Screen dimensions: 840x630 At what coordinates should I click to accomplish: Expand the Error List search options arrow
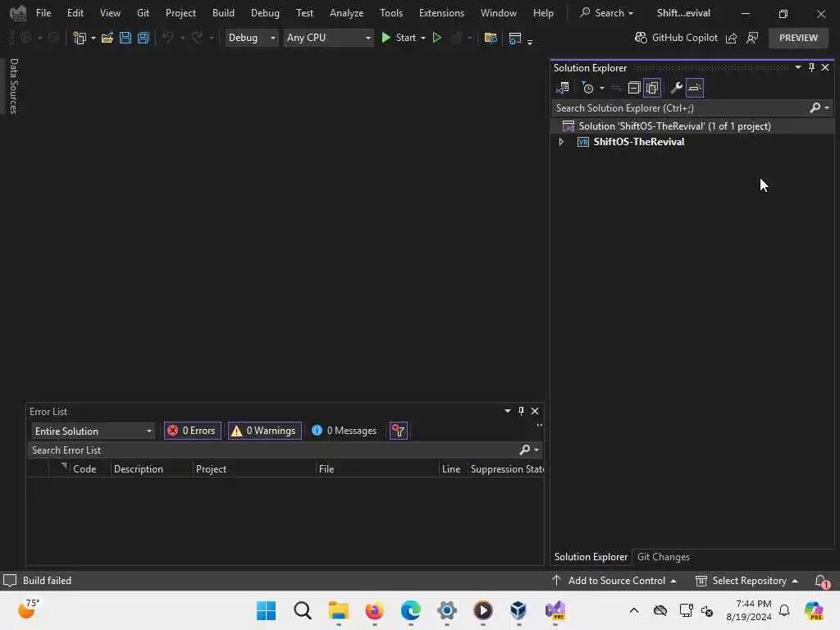pos(536,450)
